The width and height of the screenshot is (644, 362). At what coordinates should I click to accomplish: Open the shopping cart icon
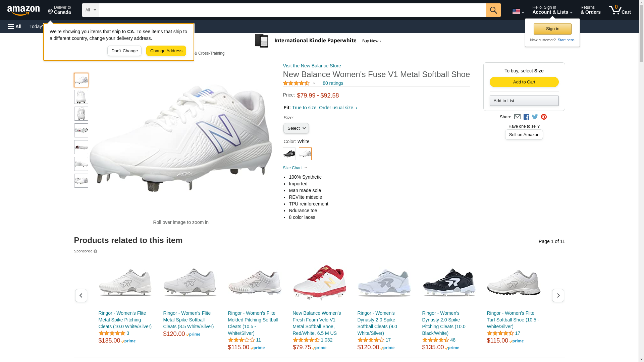619,10
